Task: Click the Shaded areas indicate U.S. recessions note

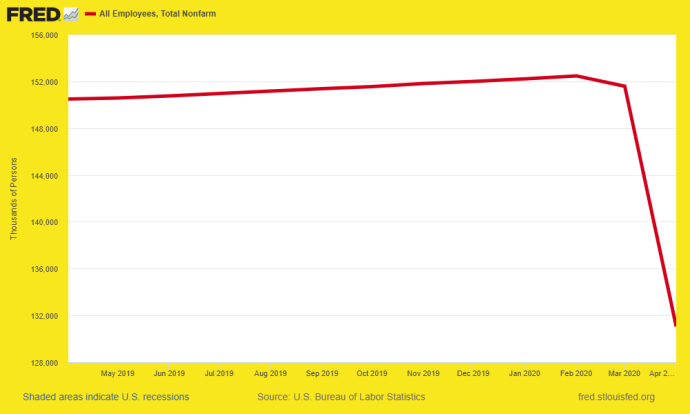Action: [106, 397]
